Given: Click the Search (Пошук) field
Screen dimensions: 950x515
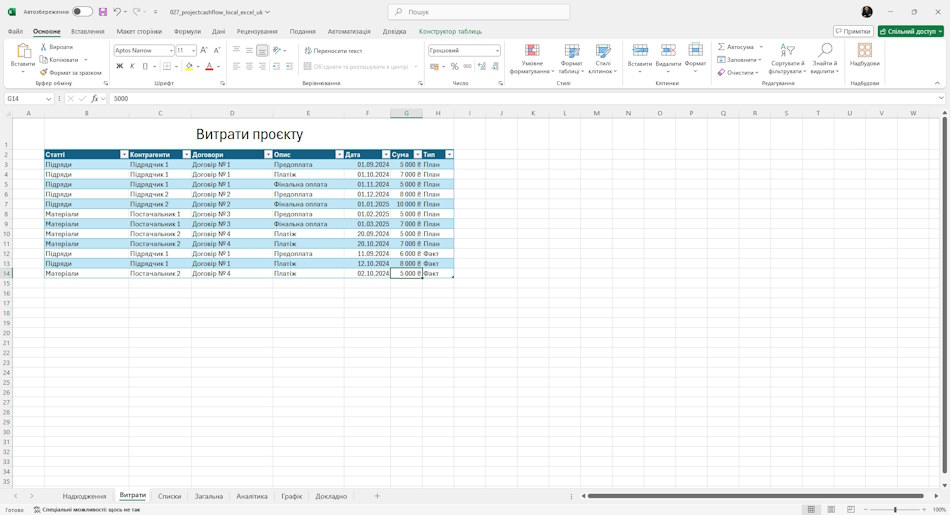Looking at the screenshot, I should pos(479,12).
